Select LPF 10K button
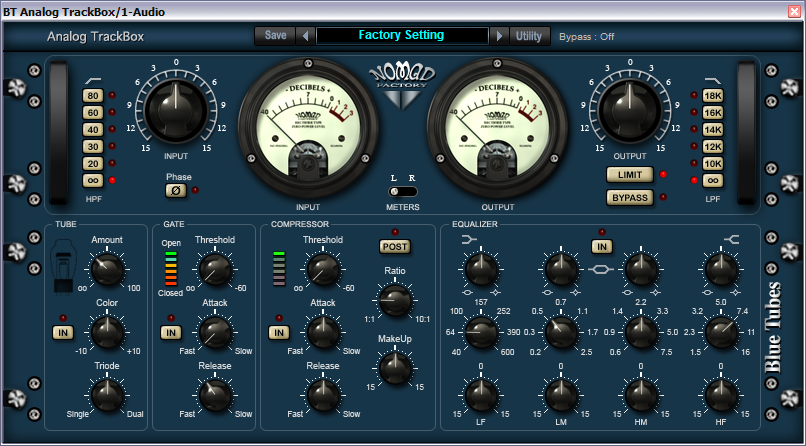Screen dimensions: 806x446 (713, 164)
